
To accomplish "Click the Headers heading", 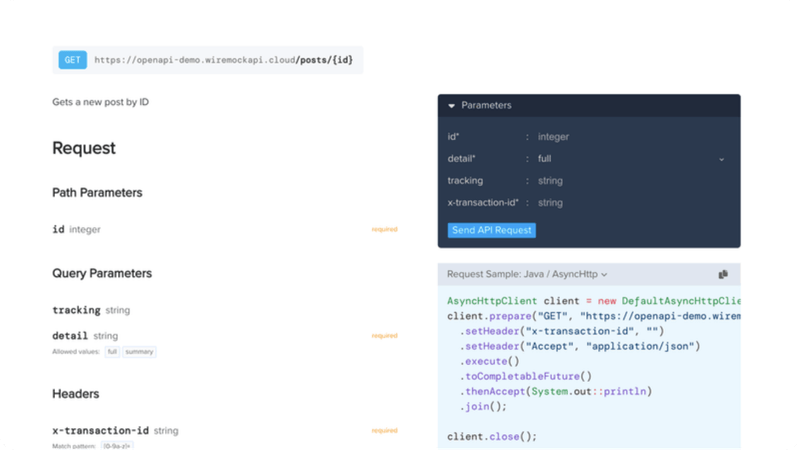I will click(x=76, y=394).
